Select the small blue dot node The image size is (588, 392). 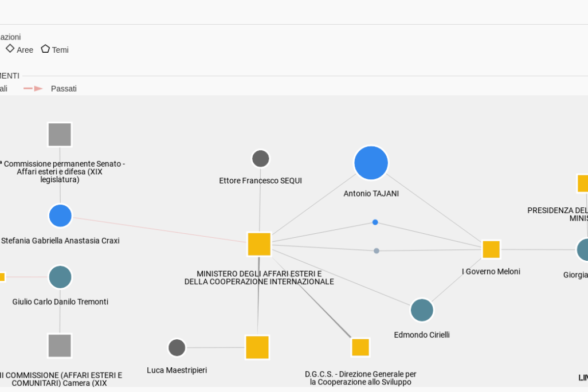[x=375, y=222]
